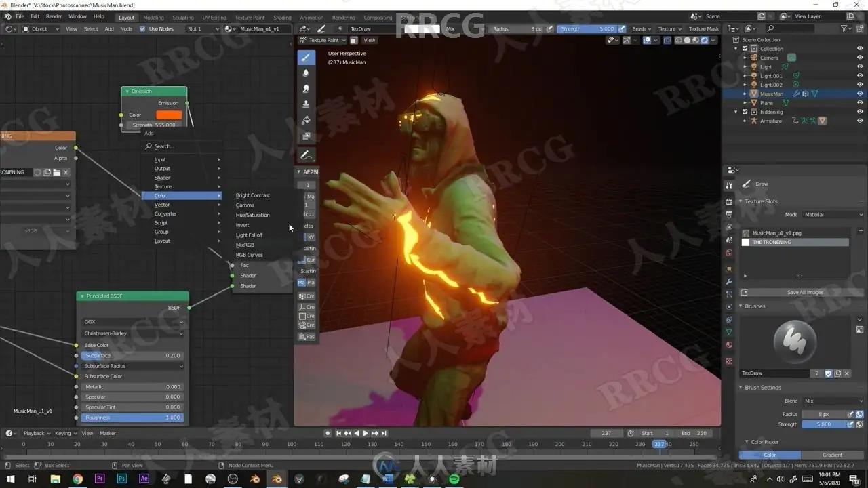Select the Soften tool in viewport toolbar
Screen dimensions: 868x488
(x=306, y=73)
